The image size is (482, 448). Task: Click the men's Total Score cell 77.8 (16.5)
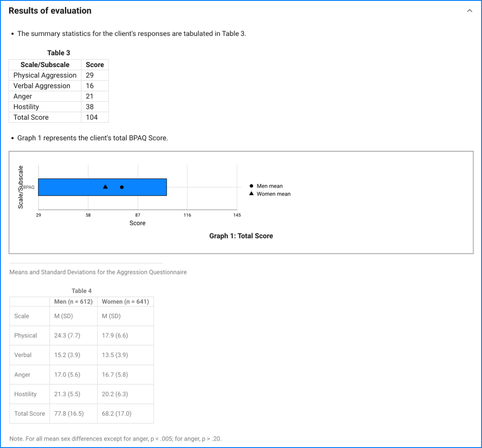coord(69,414)
